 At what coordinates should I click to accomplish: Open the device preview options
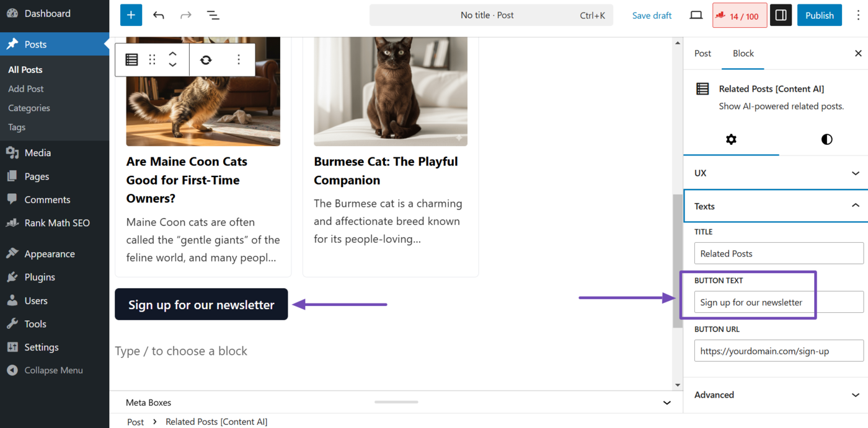696,15
